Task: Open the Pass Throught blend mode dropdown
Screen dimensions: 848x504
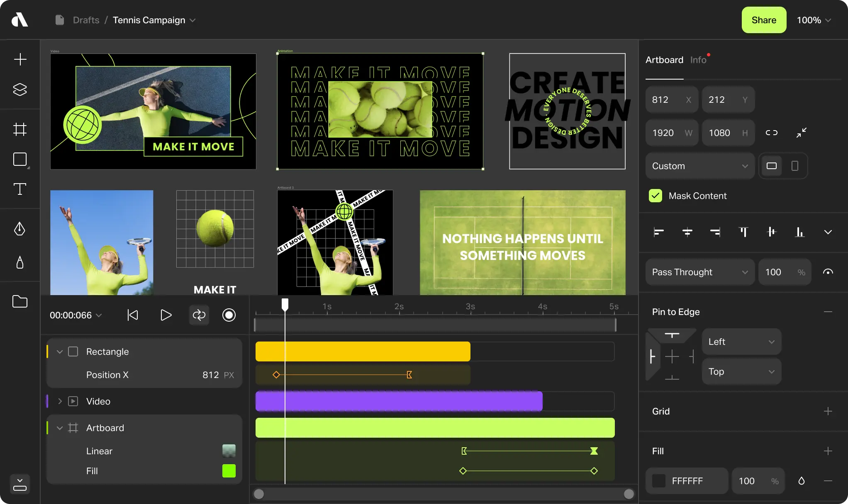Action: point(699,272)
